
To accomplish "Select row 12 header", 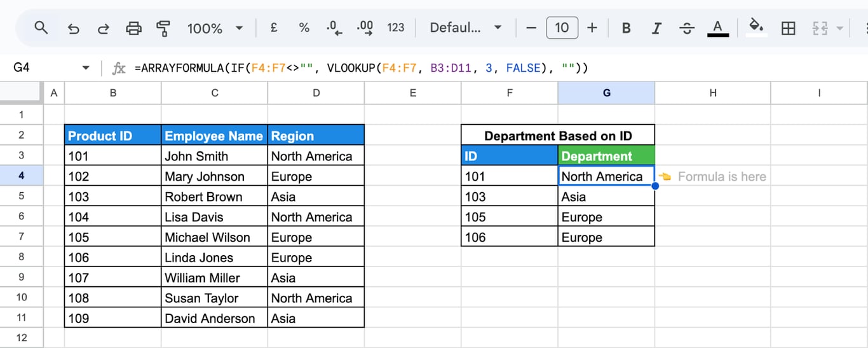I will pos(22,338).
